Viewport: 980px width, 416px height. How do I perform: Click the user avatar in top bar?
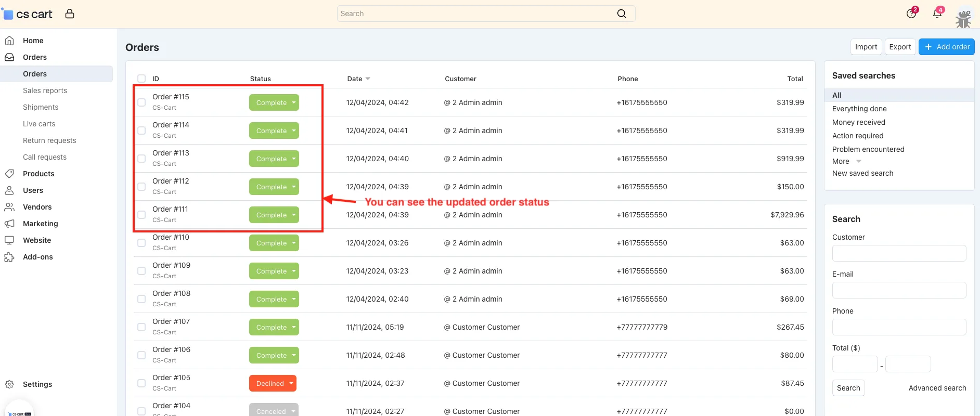[x=964, y=17]
